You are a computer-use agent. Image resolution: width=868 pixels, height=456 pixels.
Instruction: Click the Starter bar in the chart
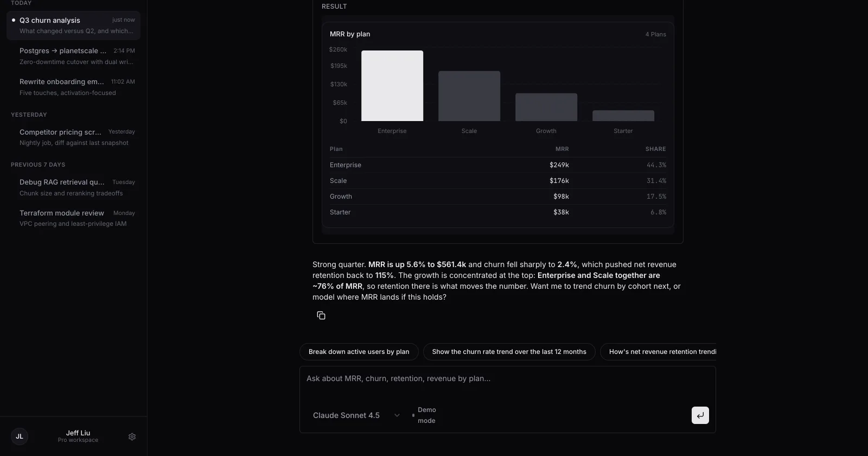[623, 116]
